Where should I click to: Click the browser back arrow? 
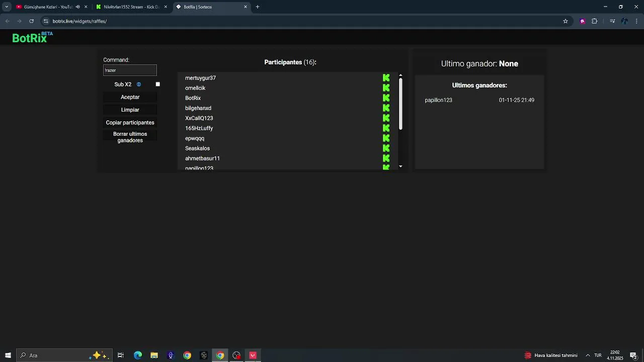pos(8,21)
